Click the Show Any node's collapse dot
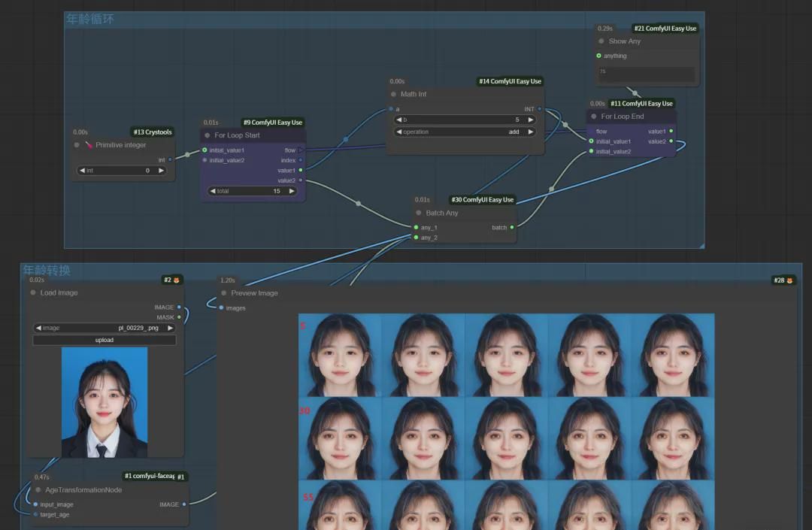Screen dimensions: 812x530 [601, 41]
